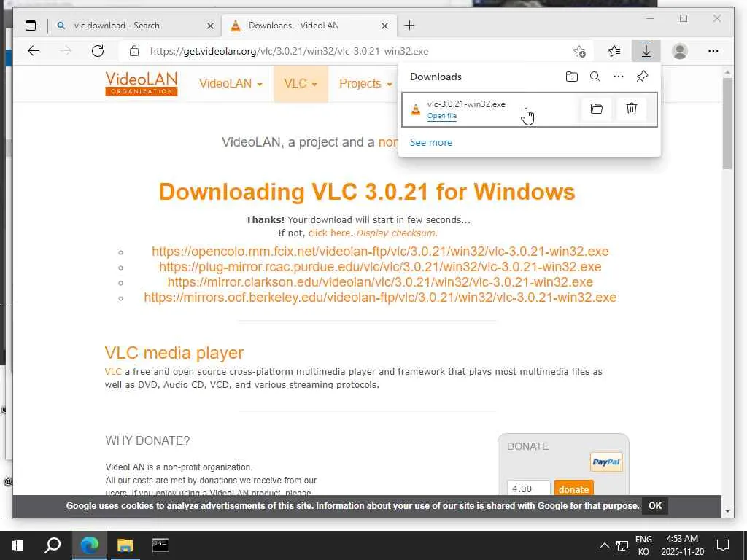Click the address bar URL
The height and width of the screenshot is (560, 747).
tap(289, 52)
